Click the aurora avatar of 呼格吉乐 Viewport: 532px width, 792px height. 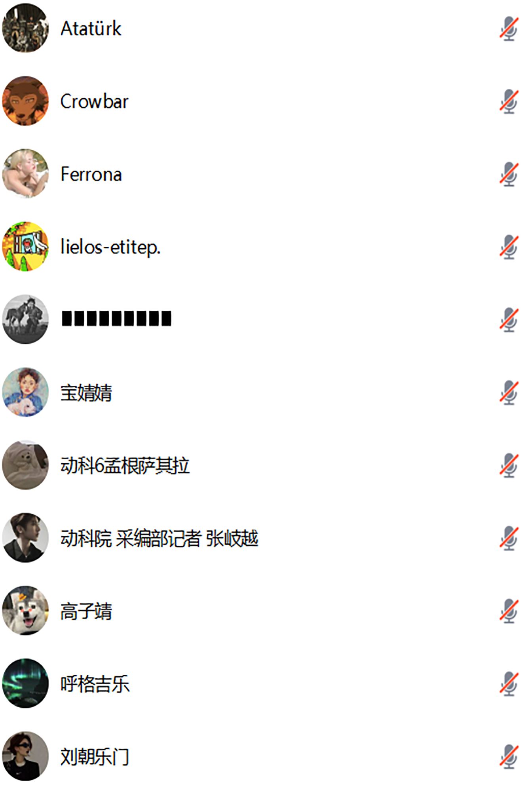[25, 683]
